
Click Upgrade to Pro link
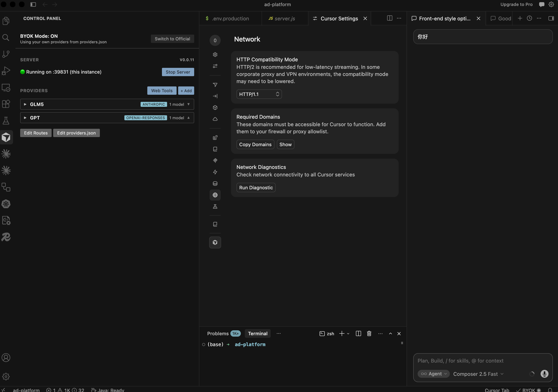click(516, 4)
